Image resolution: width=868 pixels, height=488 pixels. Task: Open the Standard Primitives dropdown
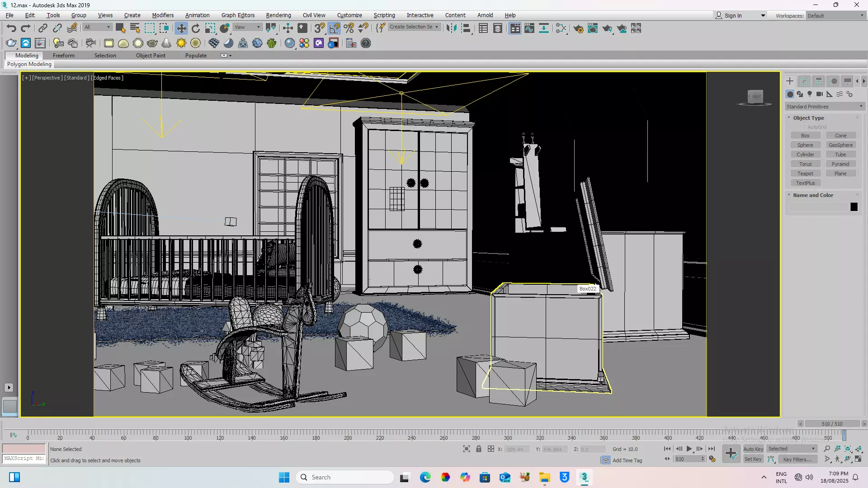point(825,107)
